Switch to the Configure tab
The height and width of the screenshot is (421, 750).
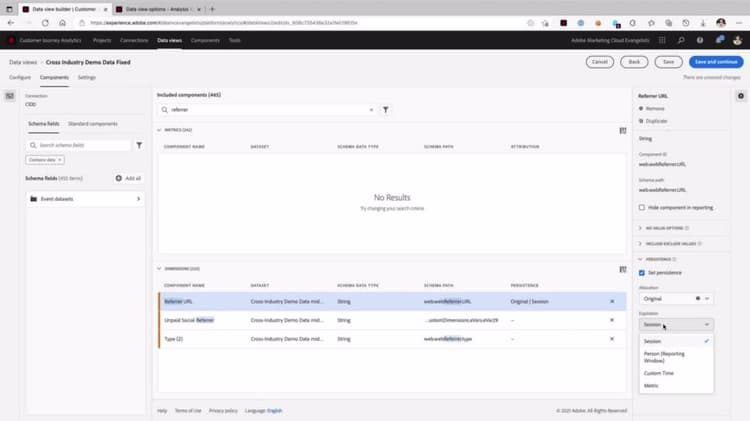[20, 77]
